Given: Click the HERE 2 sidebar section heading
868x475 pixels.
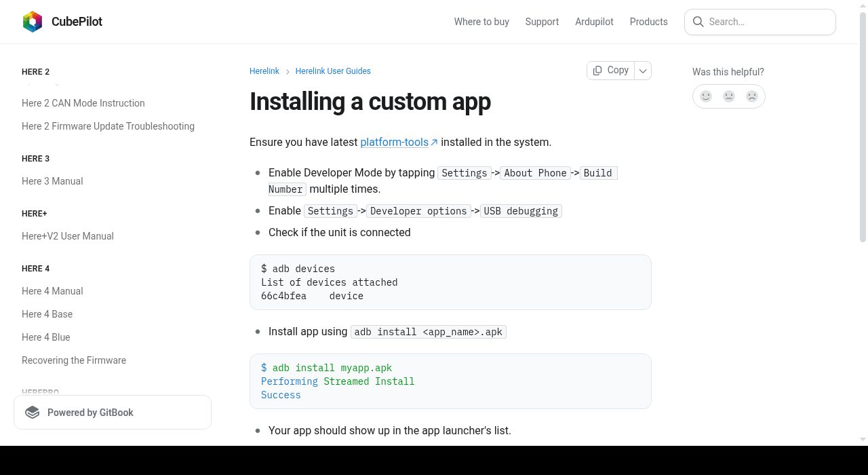Looking at the screenshot, I should pos(35,72).
